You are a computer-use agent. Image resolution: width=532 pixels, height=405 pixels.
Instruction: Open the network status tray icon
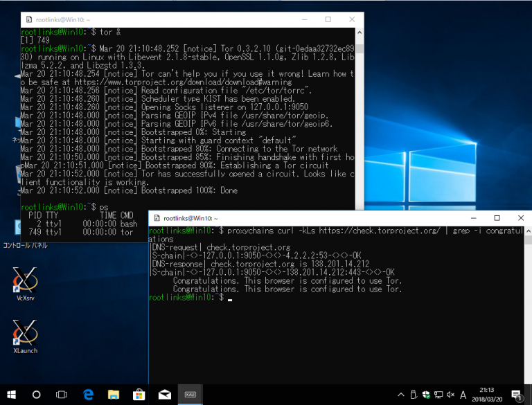click(x=438, y=395)
